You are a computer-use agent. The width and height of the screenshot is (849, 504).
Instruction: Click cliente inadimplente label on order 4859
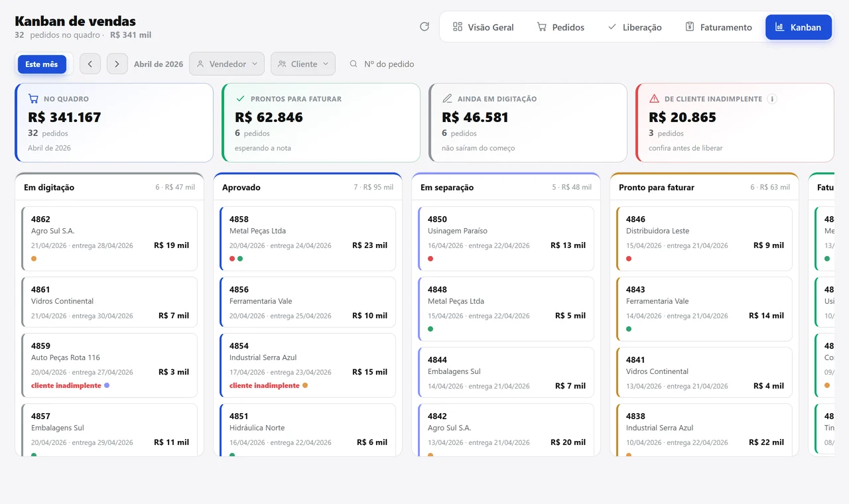66,385
